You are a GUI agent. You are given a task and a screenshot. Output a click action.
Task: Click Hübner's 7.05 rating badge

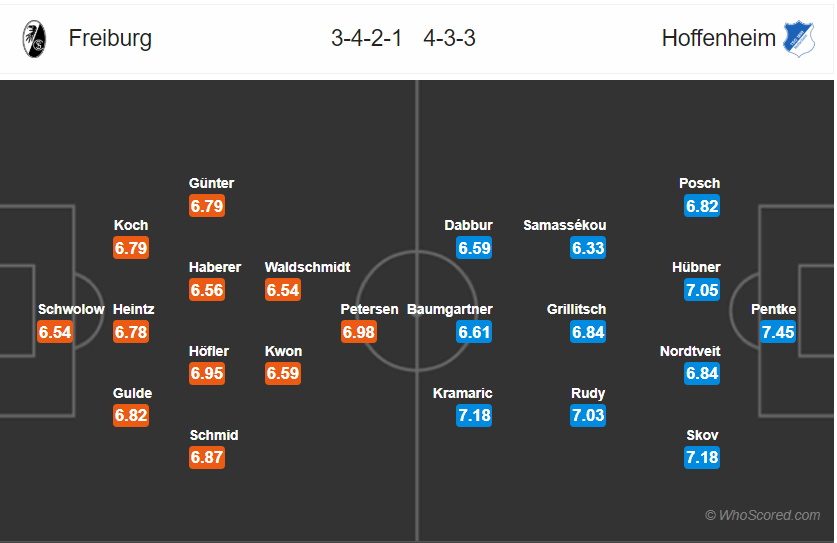pyautogui.click(x=702, y=290)
